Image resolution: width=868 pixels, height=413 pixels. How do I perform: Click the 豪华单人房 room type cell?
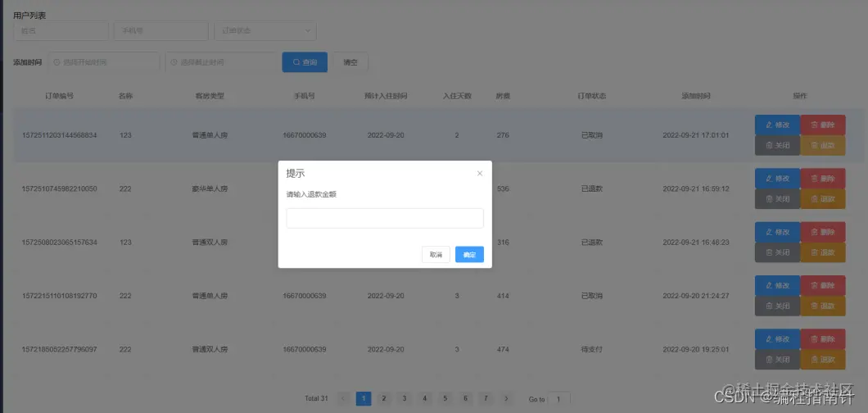210,188
